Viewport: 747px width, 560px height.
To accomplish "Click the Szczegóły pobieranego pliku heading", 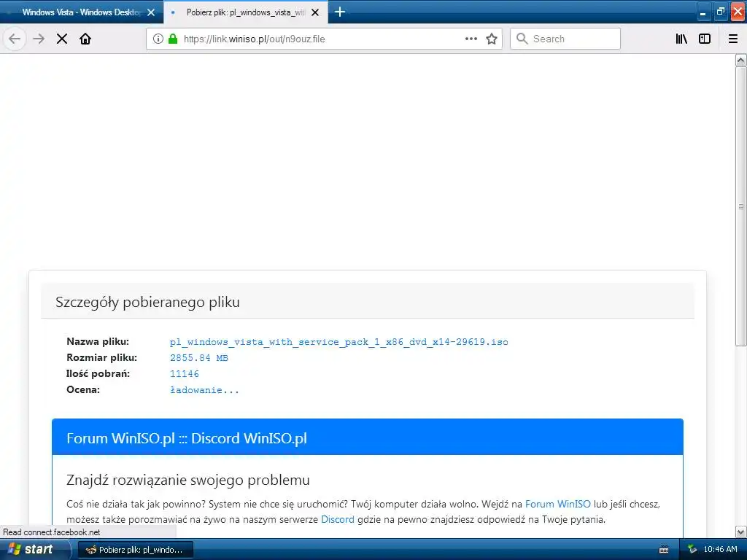I will (147, 302).
